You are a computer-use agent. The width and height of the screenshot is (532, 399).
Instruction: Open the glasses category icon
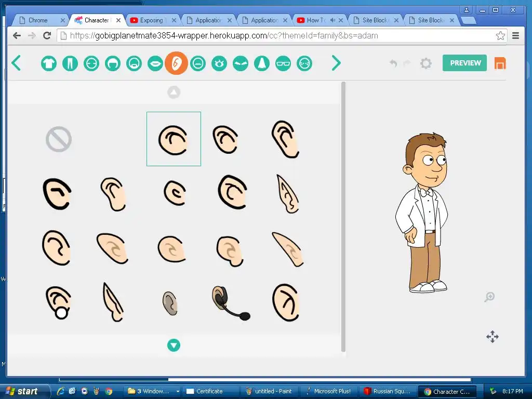283,63
